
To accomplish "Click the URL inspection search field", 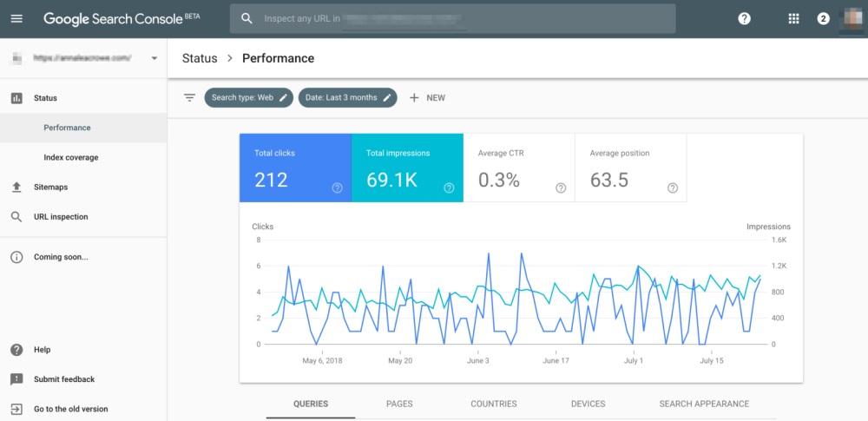I will point(451,18).
